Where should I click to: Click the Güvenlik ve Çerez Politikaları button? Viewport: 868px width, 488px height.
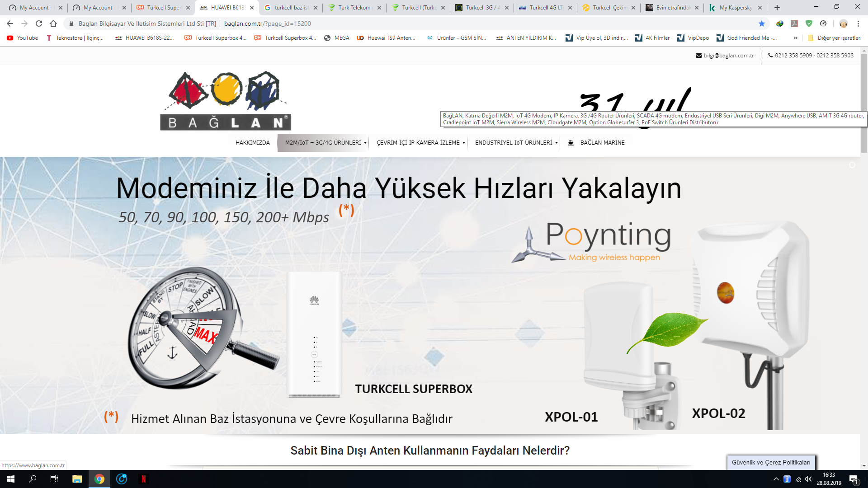click(x=771, y=462)
